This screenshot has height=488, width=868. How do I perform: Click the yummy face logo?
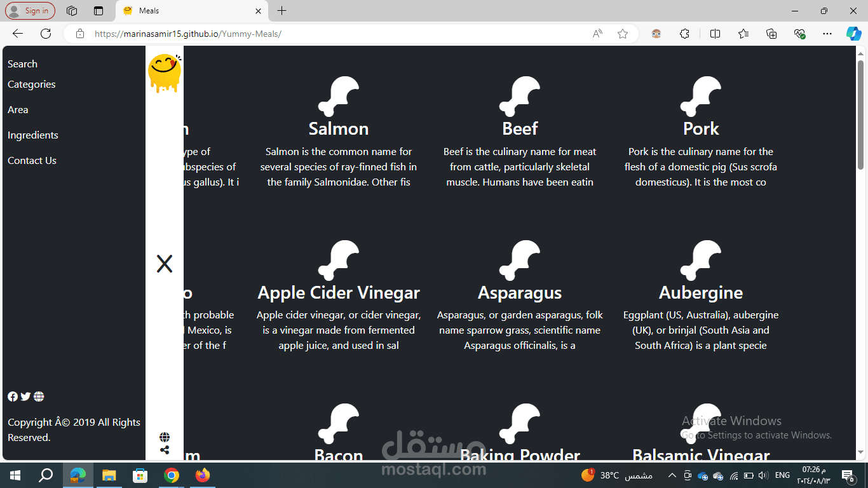[165, 73]
